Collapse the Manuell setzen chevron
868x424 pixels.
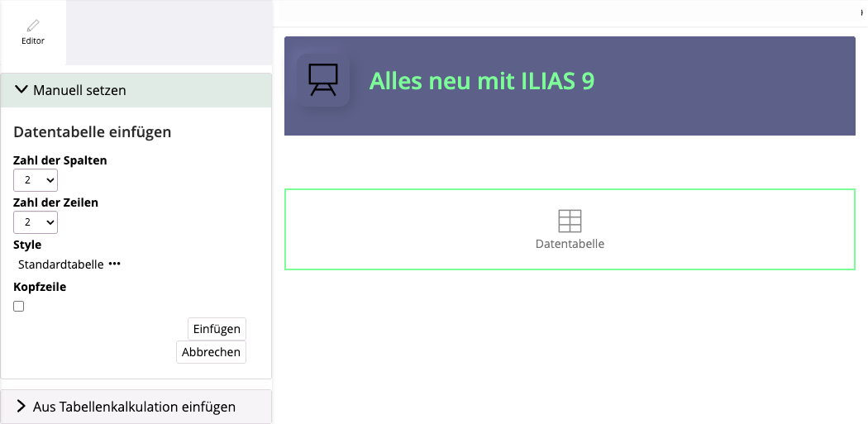[x=21, y=90]
